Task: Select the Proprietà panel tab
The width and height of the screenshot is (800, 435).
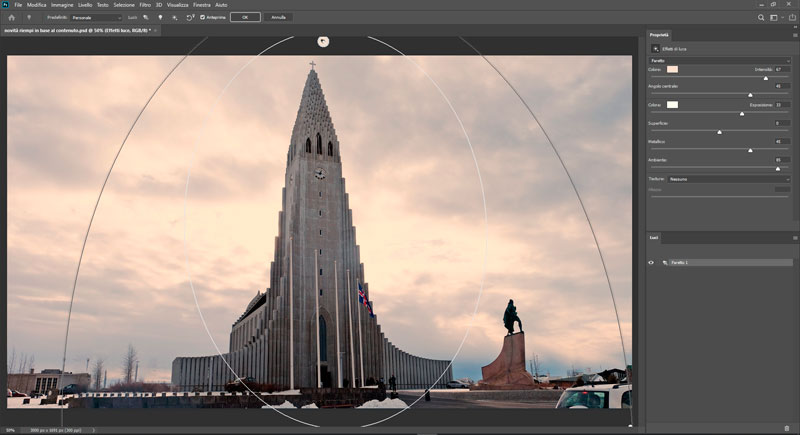Action: pos(659,35)
